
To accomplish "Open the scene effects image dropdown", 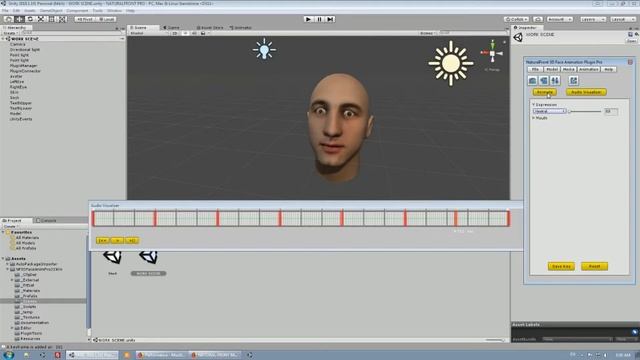I will point(204,33).
